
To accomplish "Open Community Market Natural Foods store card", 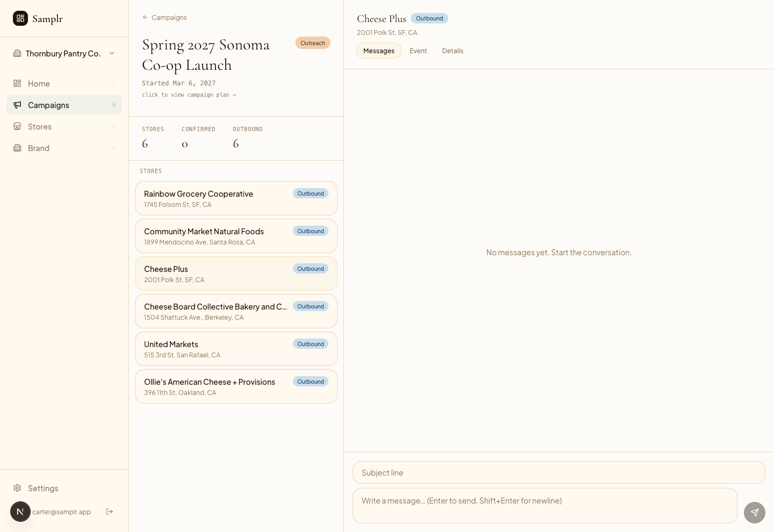I will (236, 236).
